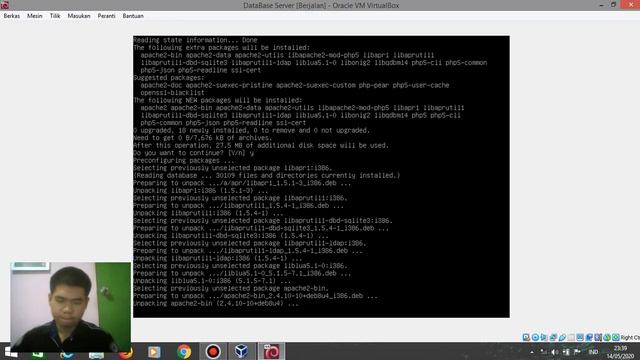Viewport: 640px width, 360px height.
Task: Click the 'Do you want to continue? [Y/n] y' line
Action: [x=193, y=153]
